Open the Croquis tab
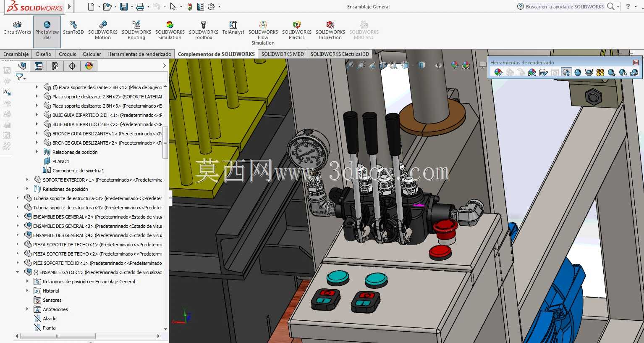 click(x=68, y=54)
